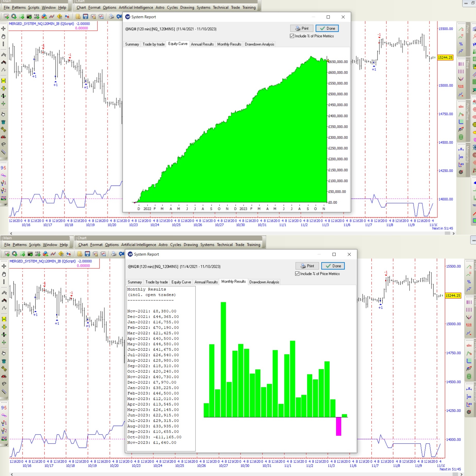Click yellow expand bar spacing icon in top sidebar

(x=3, y=81)
